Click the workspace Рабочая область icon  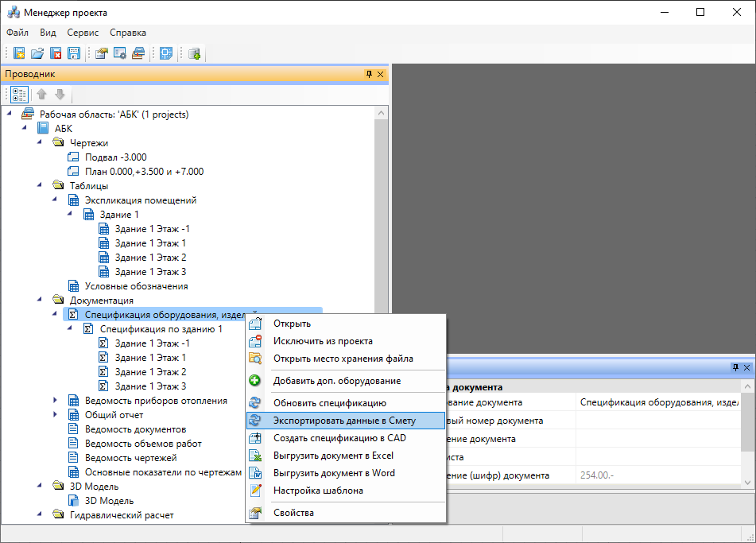tap(29, 114)
